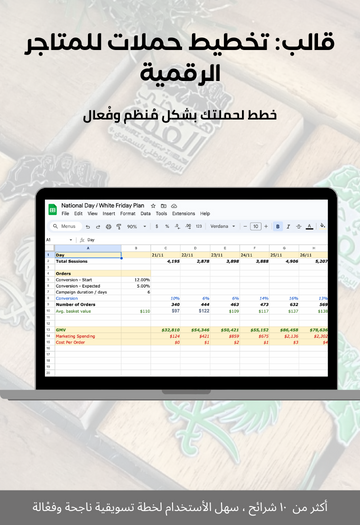Apply currency format with $ icon
Screen dimensions: 360x525
(x=157, y=227)
